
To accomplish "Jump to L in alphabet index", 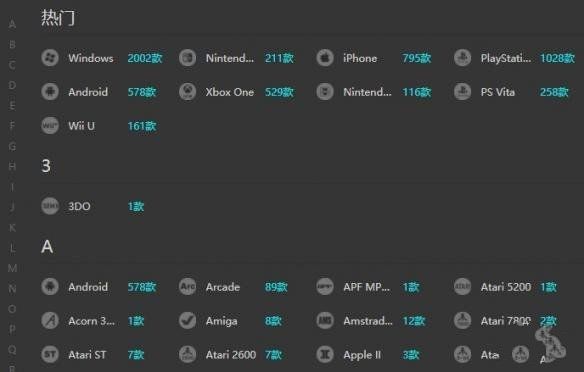I will coord(12,248).
